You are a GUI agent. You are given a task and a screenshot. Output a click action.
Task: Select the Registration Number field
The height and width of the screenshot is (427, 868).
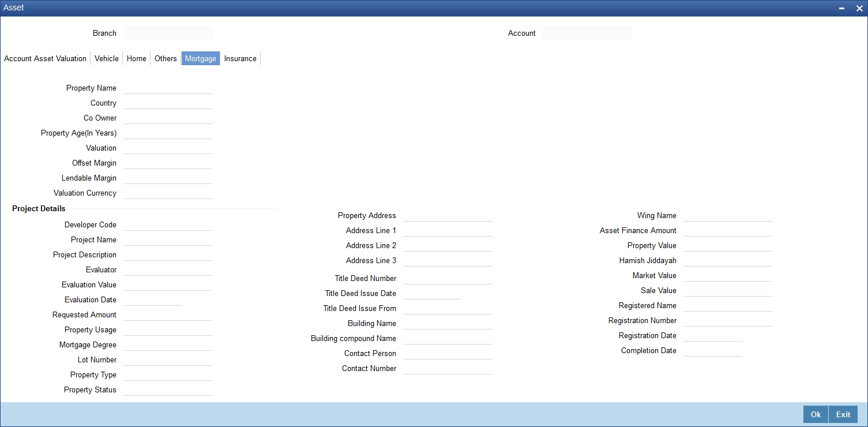728,320
